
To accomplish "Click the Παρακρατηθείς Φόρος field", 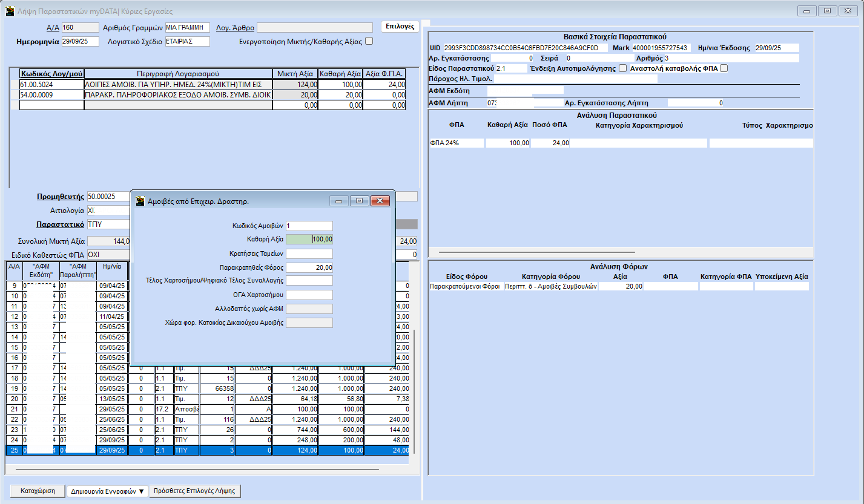I will point(309,267).
